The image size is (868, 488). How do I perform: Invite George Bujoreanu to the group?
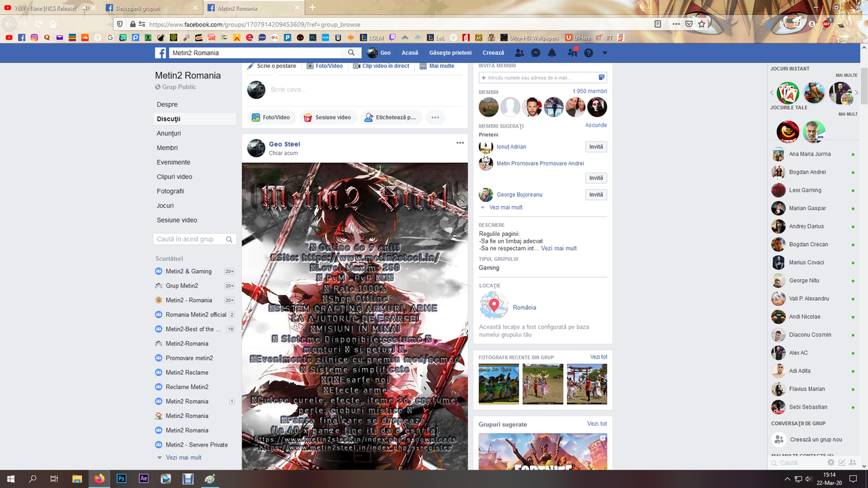(x=596, y=195)
